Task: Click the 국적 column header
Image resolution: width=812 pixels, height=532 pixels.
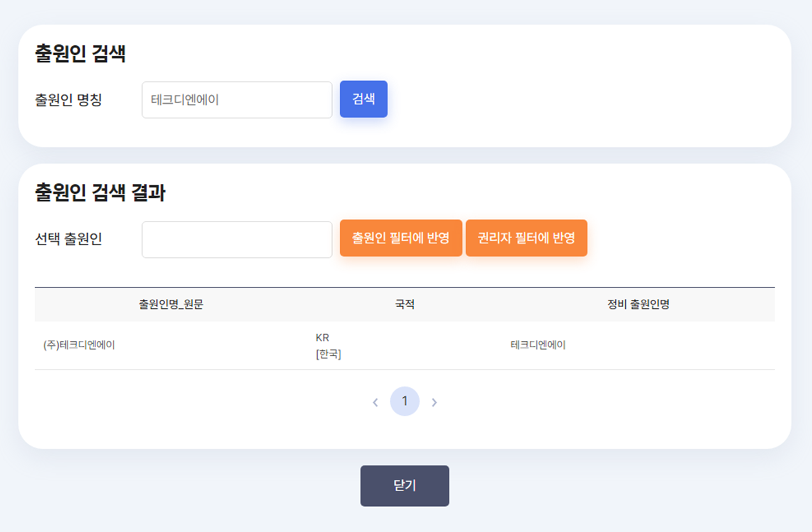Action: coord(404,304)
